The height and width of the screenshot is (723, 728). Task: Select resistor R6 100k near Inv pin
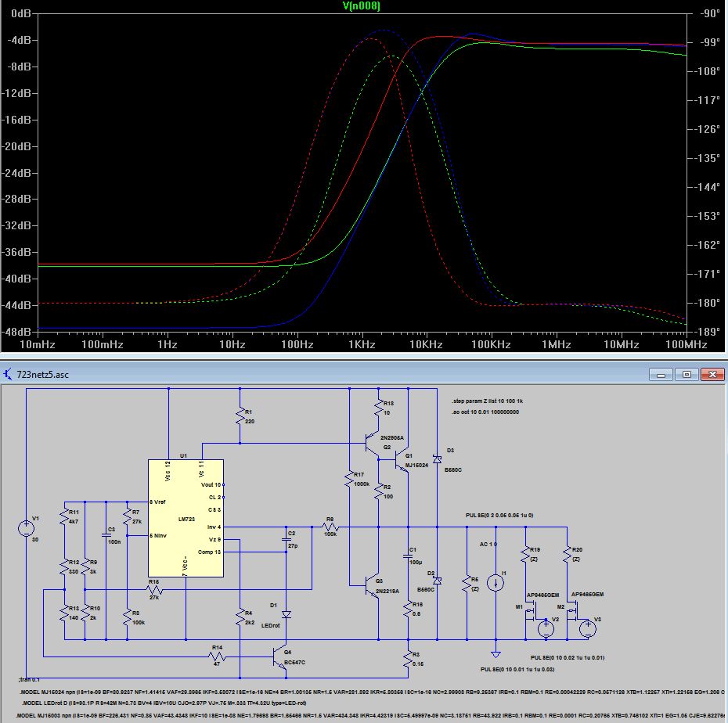[x=330, y=527]
